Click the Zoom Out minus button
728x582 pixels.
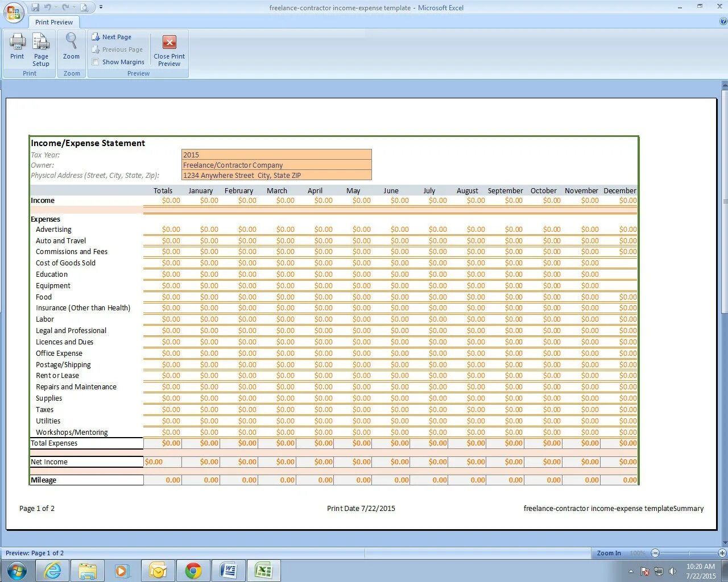coord(655,552)
